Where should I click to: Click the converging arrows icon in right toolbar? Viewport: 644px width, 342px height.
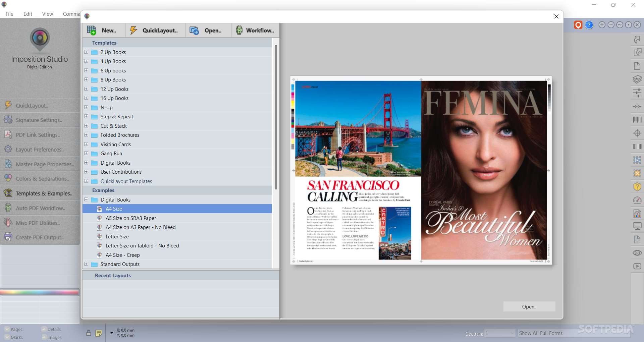point(637,106)
